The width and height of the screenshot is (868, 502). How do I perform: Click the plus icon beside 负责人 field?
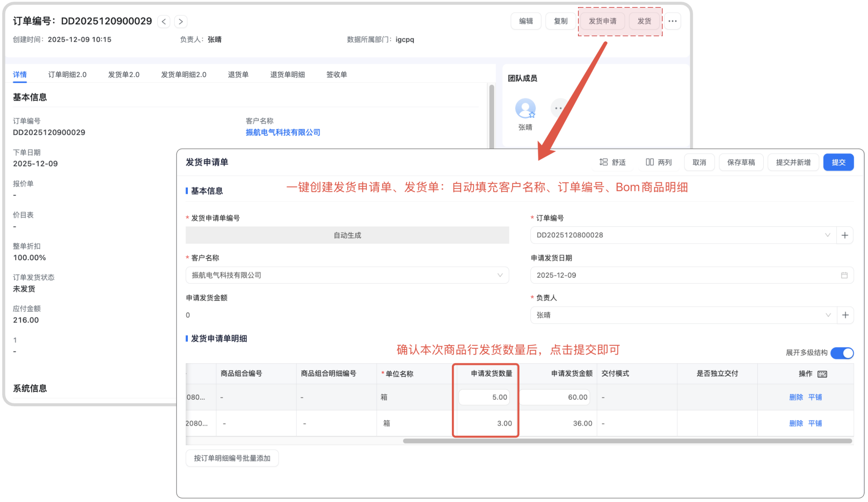pos(845,315)
